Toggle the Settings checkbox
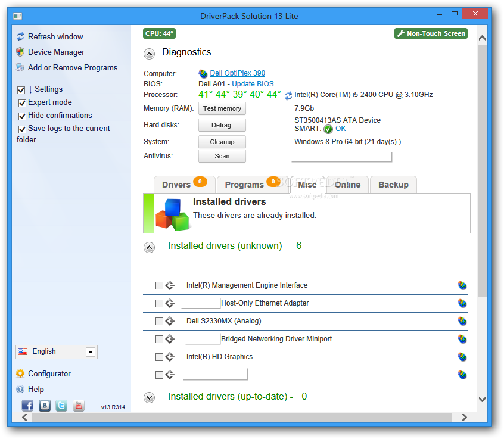Viewport: 504px width, 439px height. pos(21,90)
